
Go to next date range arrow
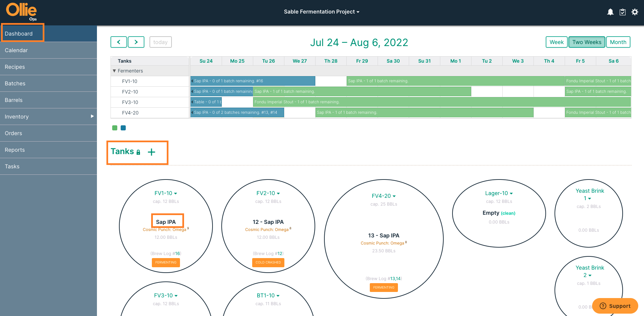[x=136, y=42]
